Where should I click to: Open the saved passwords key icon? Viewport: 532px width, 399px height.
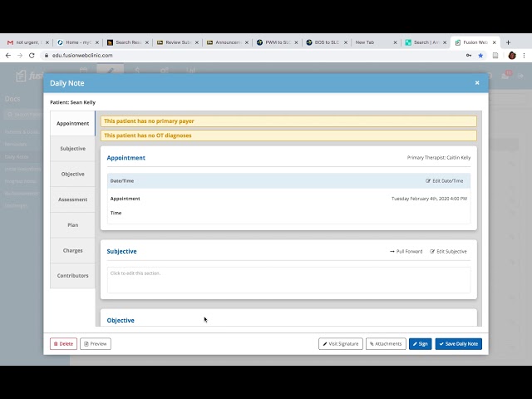(x=469, y=56)
